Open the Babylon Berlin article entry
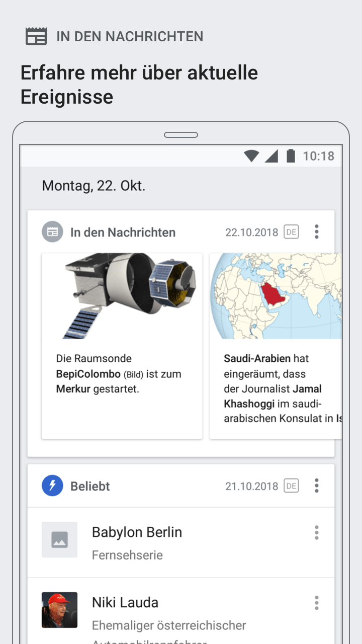The image size is (362, 644). (x=137, y=532)
